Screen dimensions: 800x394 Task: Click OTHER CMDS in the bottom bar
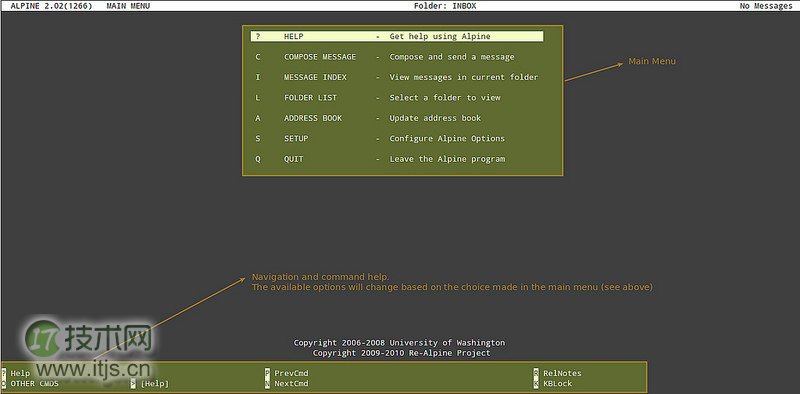click(34, 383)
